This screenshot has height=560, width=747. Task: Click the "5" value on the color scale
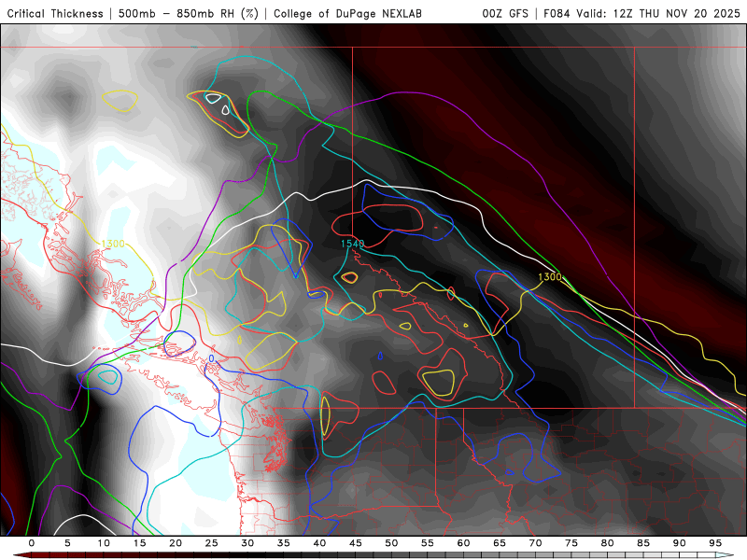click(67, 543)
